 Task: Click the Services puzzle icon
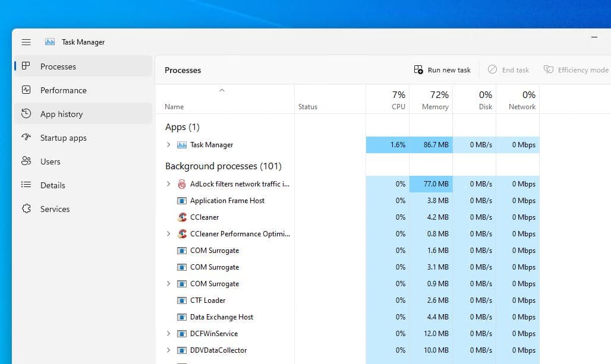pyautogui.click(x=26, y=208)
